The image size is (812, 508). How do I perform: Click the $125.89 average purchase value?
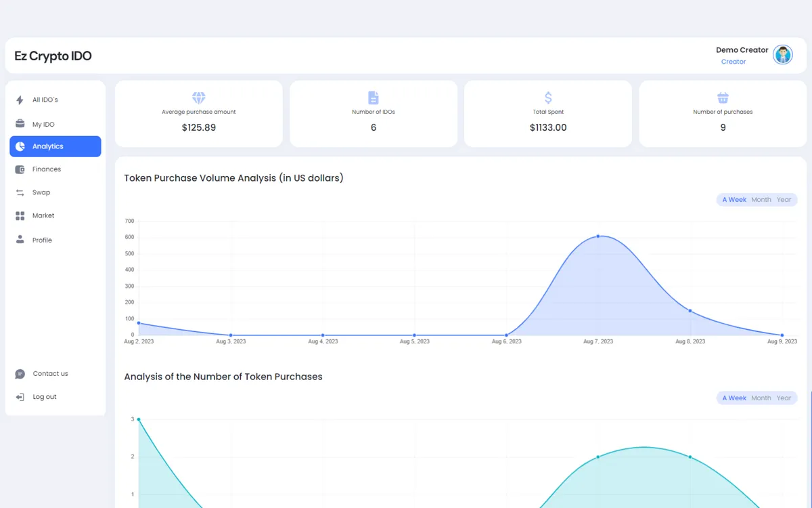(199, 127)
